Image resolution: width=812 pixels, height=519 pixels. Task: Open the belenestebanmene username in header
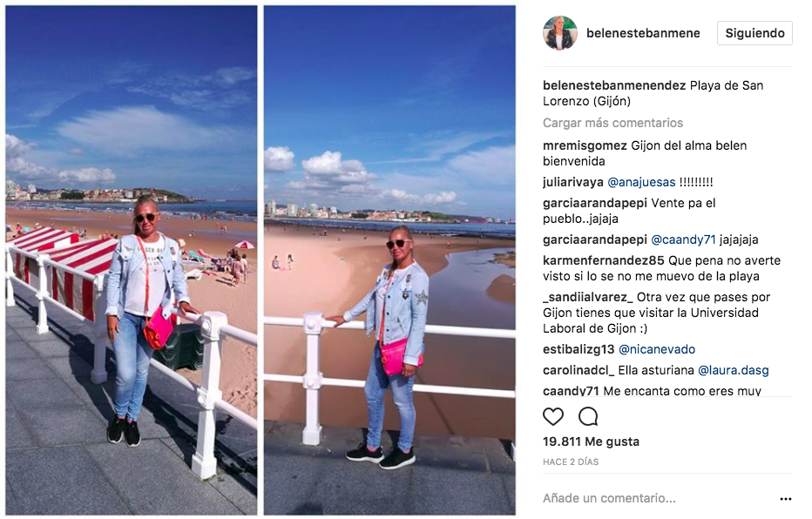tap(643, 33)
